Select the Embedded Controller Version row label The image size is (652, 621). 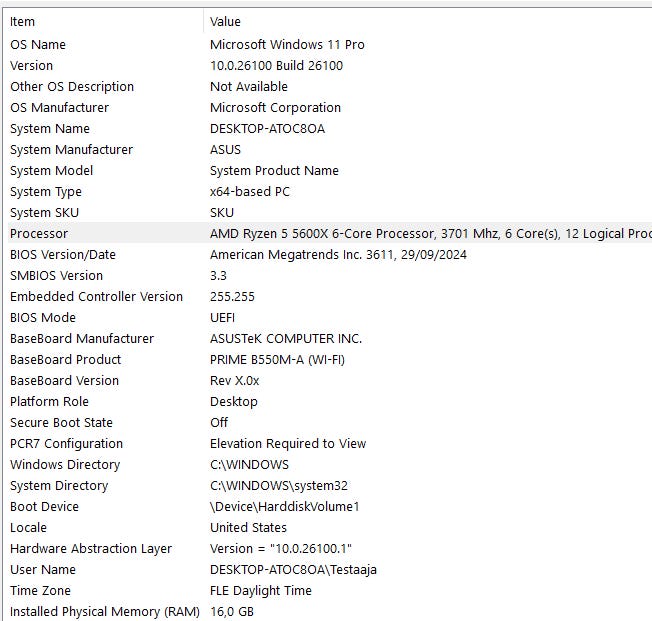[96, 297]
